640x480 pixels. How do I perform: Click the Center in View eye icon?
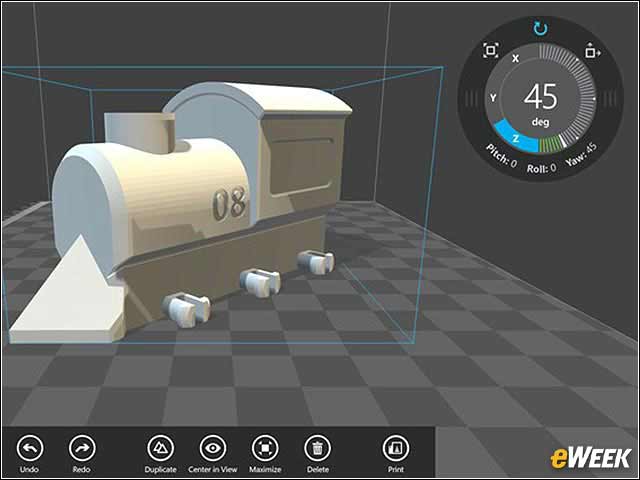coord(213,448)
